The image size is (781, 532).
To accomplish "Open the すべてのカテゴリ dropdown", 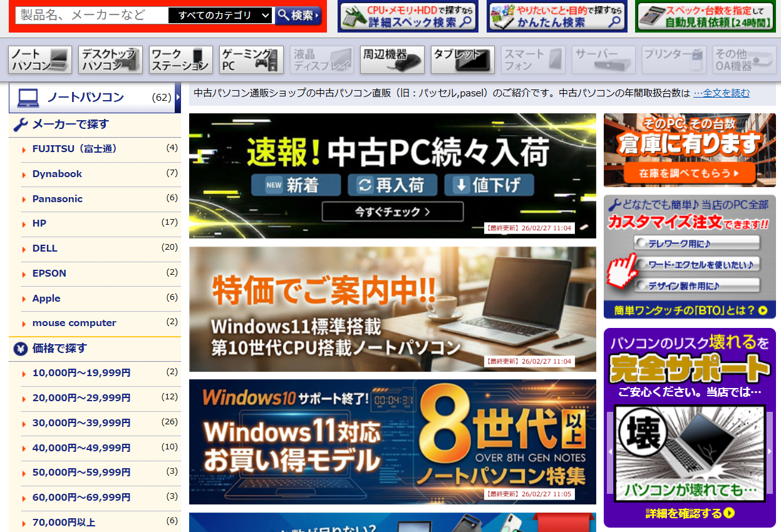I will coord(221,16).
